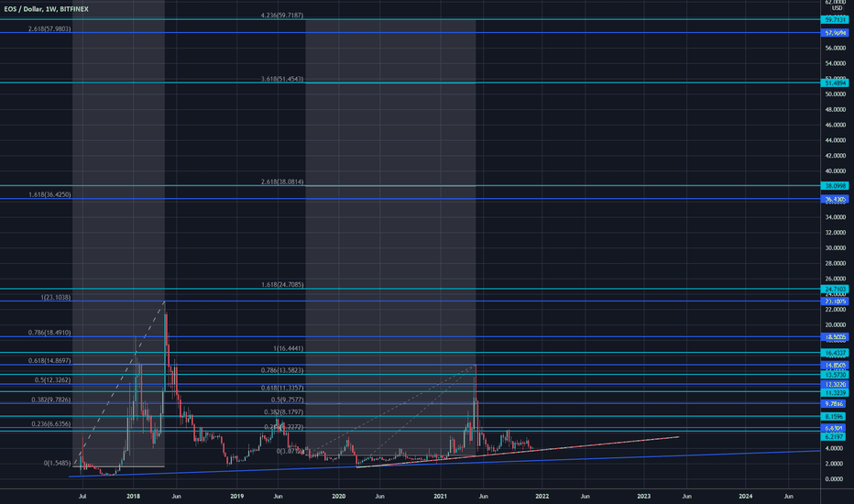
Task: Select the 3.618(51.4543) Fibonacci label
Action: tap(282, 79)
